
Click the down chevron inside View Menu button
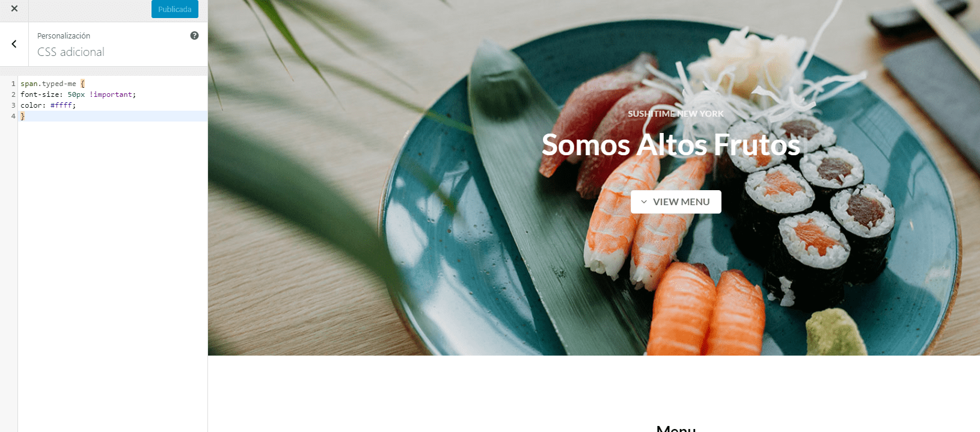point(644,202)
